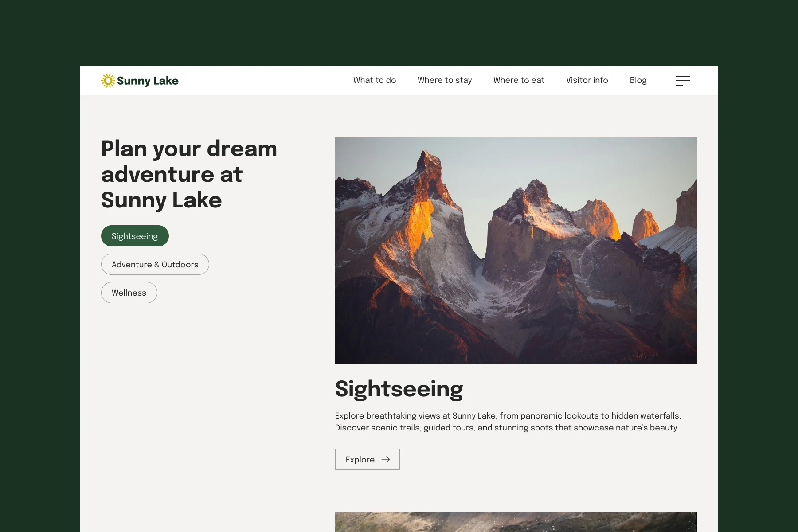Image resolution: width=798 pixels, height=532 pixels.
Task: Click the partially visible image at the bottom
Action: [x=516, y=522]
